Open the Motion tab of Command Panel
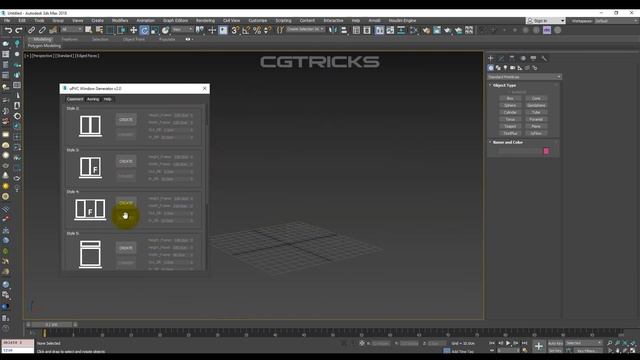Screen dimensions: 640x360 pos(523,59)
